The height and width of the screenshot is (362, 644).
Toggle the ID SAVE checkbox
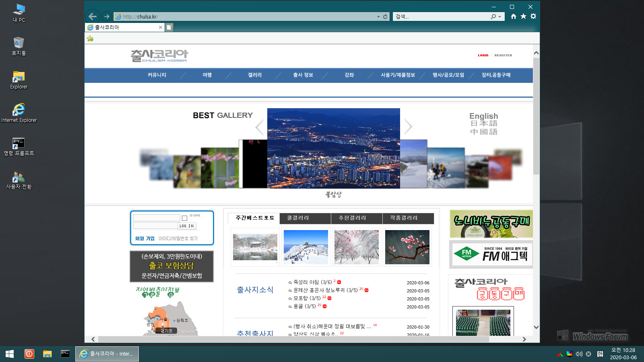[x=184, y=218]
